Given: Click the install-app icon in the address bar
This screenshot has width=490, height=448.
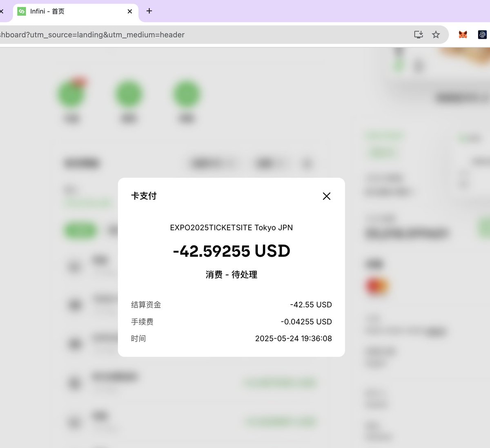Looking at the screenshot, I should 418,35.
